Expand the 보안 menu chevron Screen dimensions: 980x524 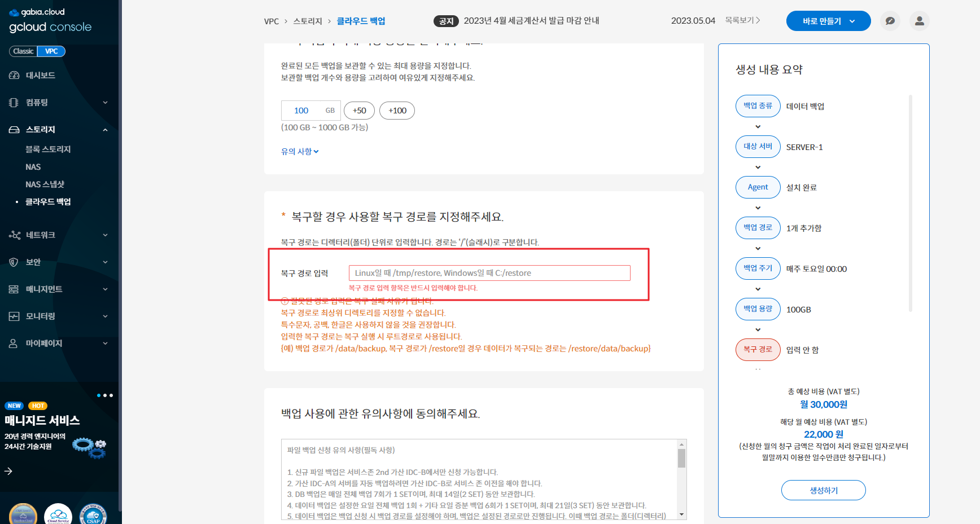pos(105,262)
